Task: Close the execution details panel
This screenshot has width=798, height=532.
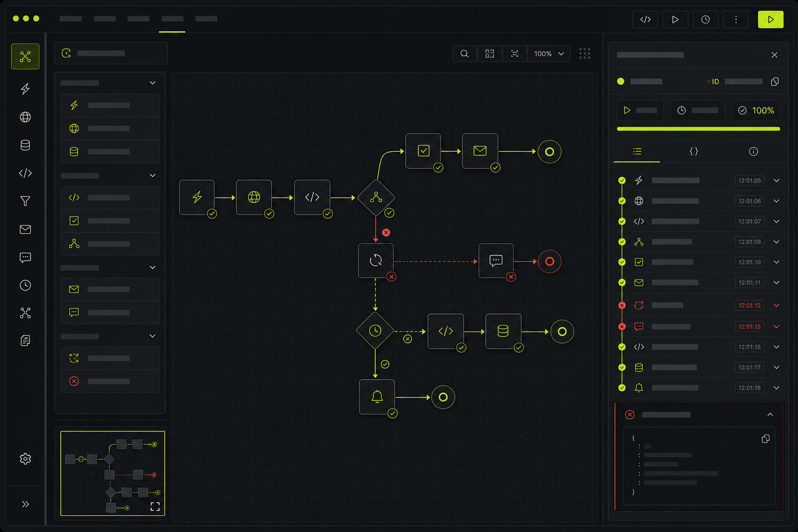Action: point(774,55)
